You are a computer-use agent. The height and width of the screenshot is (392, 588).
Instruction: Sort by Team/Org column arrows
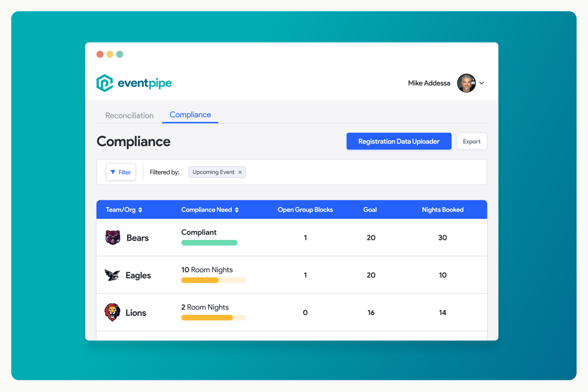coord(140,210)
